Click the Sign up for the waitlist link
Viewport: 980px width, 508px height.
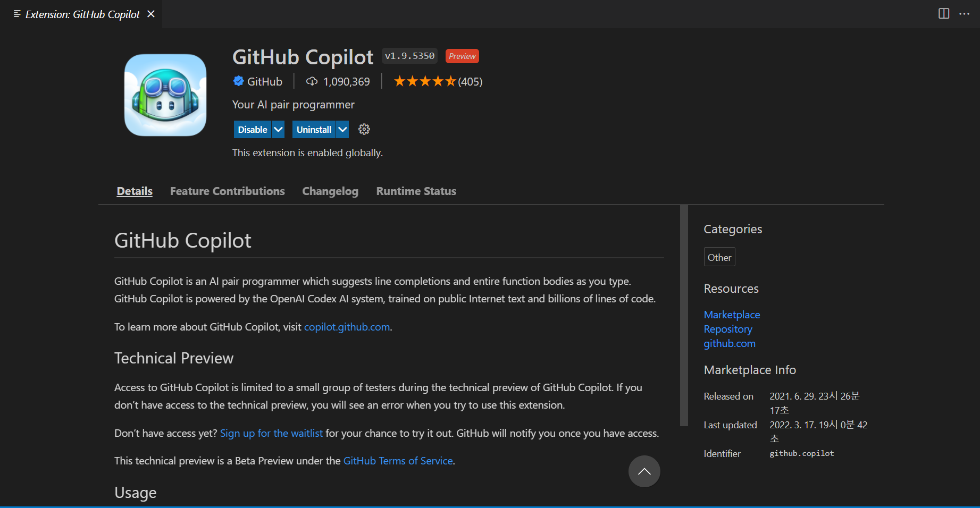[271, 433]
